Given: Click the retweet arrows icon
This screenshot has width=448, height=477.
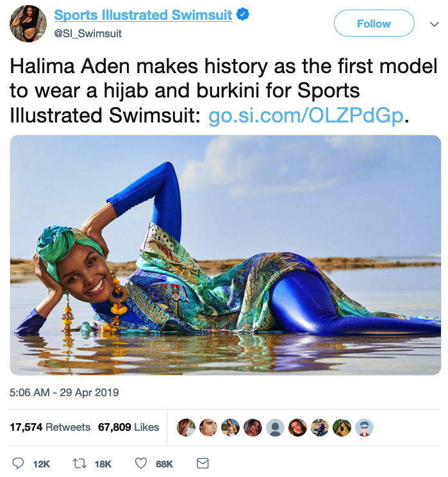Looking at the screenshot, I should pos(79,464).
